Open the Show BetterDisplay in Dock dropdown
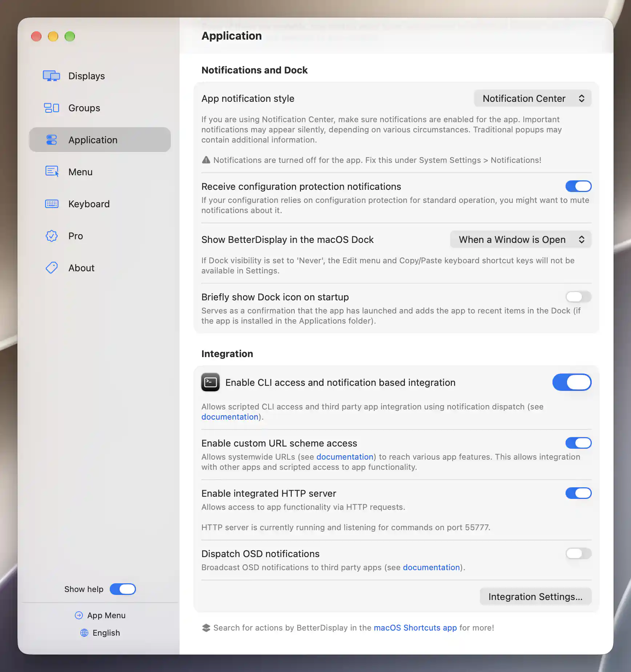This screenshot has height=672, width=631. pyautogui.click(x=521, y=240)
